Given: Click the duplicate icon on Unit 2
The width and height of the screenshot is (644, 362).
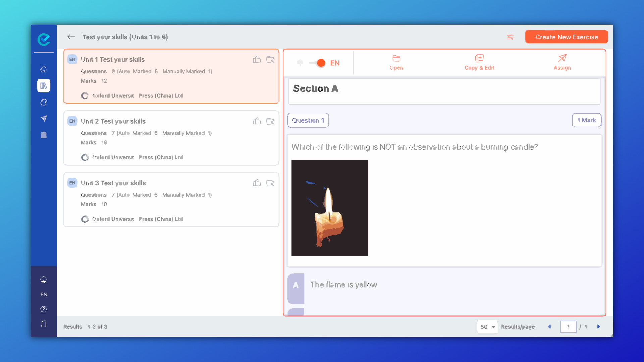Looking at the screenshot, I should coord(270,121).
